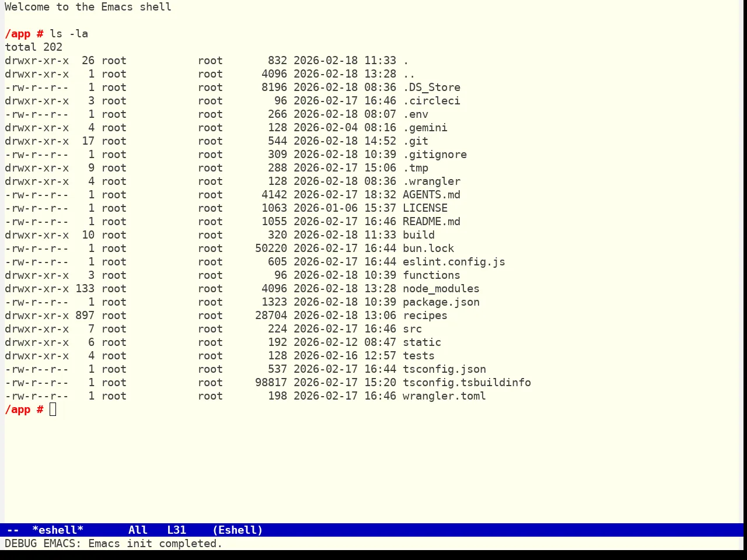Viewport: 747px width, 560px height.
Task: Select the LICENSE file name
Action: coord(425,208)
